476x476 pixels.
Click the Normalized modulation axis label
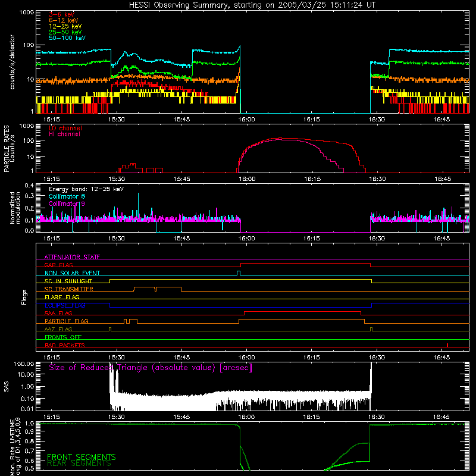15,208
